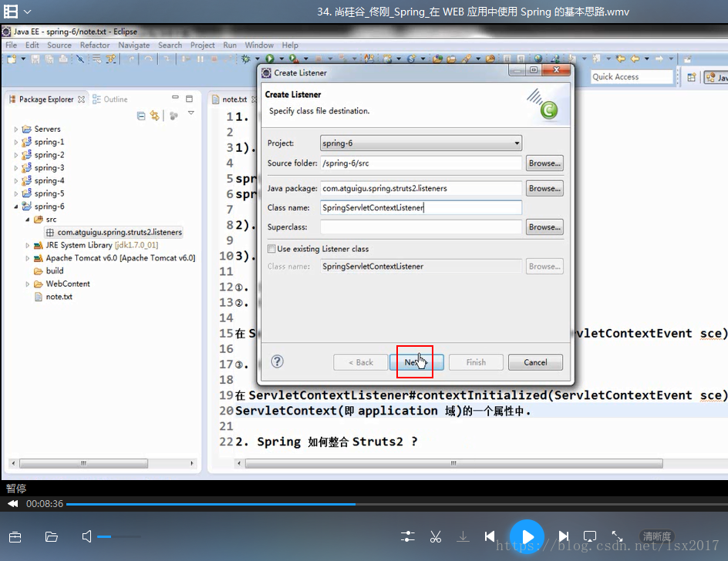Expand the spring-1 project

[15, 143]
